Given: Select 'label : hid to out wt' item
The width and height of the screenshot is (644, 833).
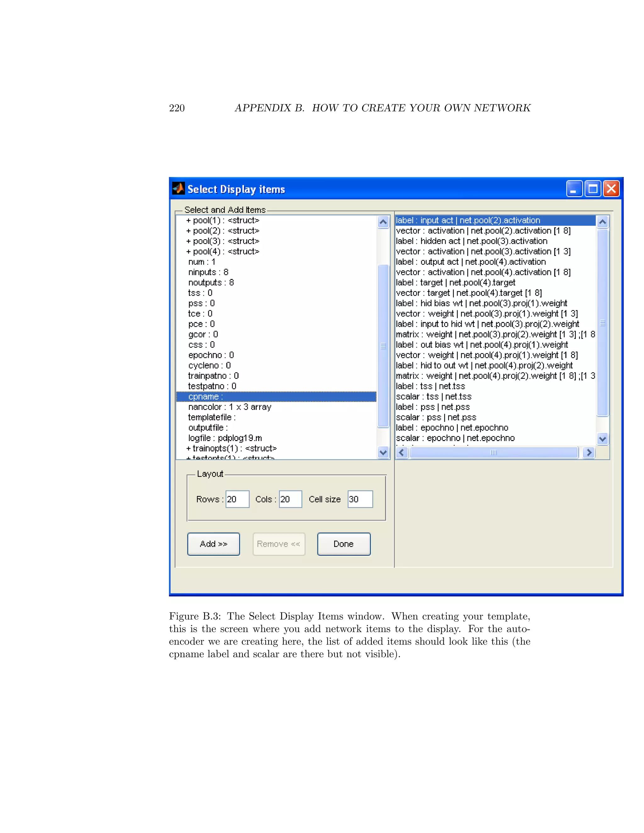Looking at the screenshot, I should coord(496,365).
